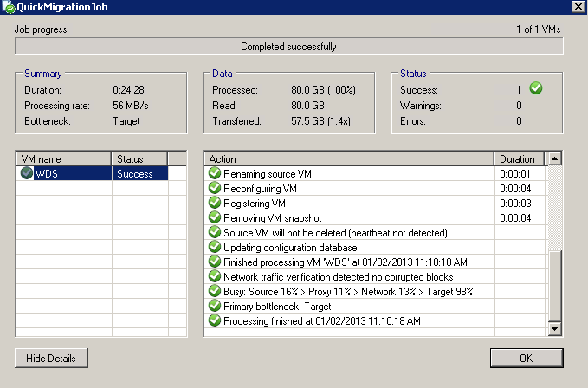
Task: Click checkmark icon beside Registering VM
Action: click(215, 204)
